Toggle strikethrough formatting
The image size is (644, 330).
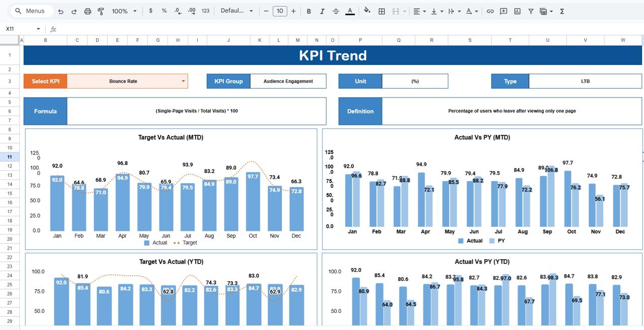pos(336,11)
